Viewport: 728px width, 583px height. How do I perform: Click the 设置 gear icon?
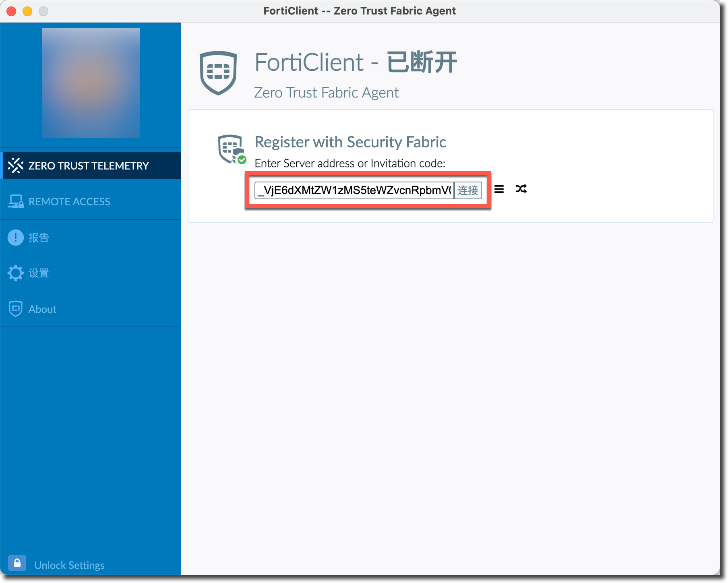(16, 273)
